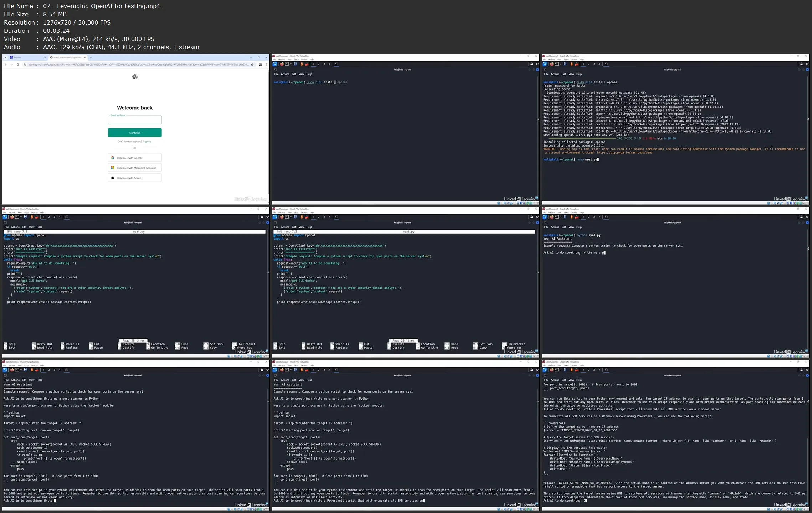Click the logout icon in the frame showing only 'sudo pip3 install'

[537, 64]
